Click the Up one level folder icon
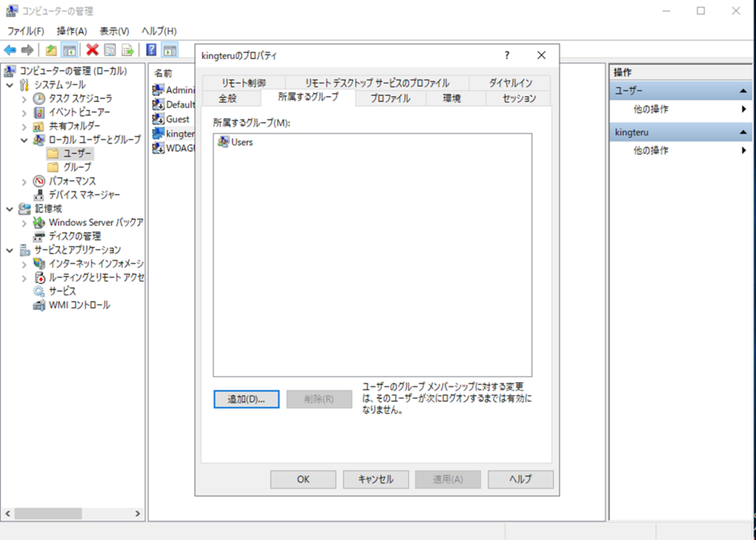The width and height of the screenshot is (756, 540). point(50,50)
